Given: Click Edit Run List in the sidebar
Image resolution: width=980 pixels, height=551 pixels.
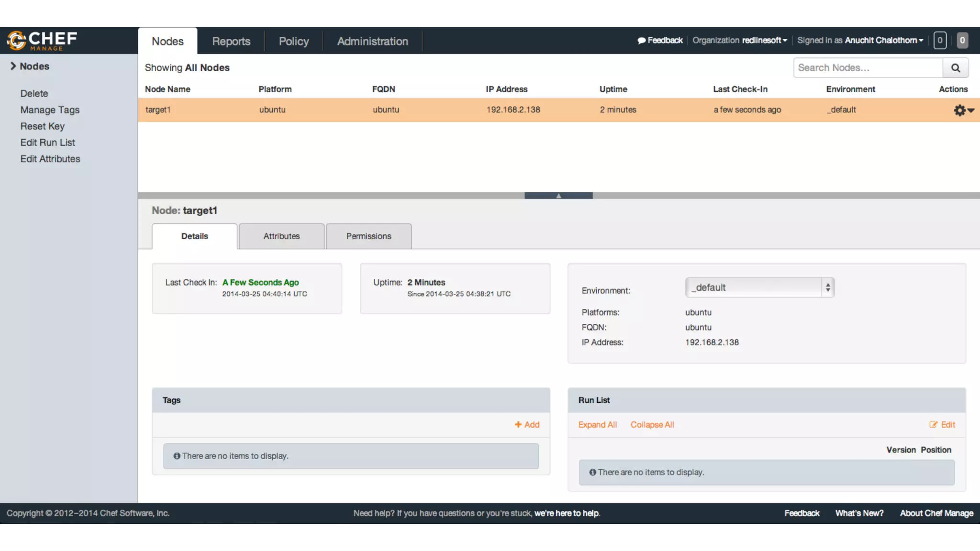Looking at the screenshot, I should [47, 143].
